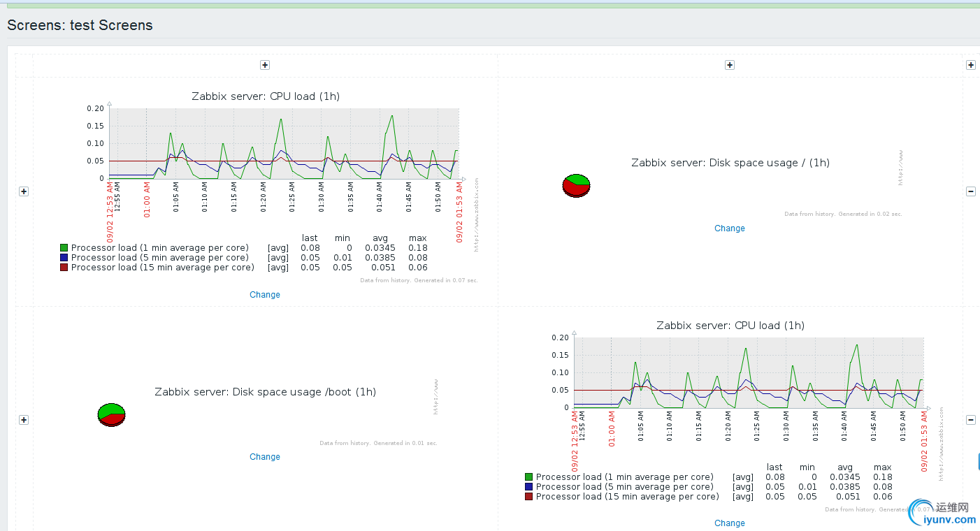Click blue 5 min swatch in first-row CPU legend
Image resolution: width=980 pixels, height=531 pixels.
click(64, 258)
